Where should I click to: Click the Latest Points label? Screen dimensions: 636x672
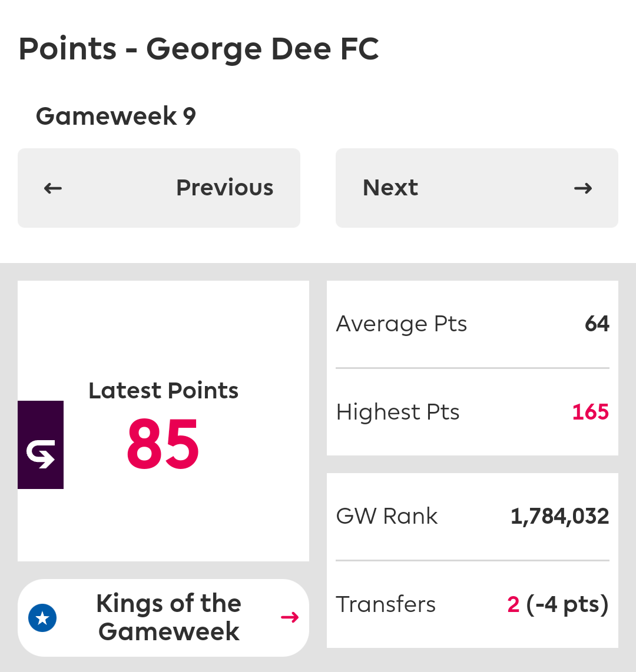(x=163, y=390)
